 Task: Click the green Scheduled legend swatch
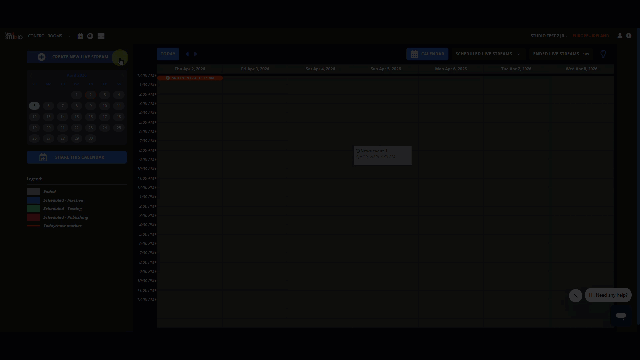point(33,209)
